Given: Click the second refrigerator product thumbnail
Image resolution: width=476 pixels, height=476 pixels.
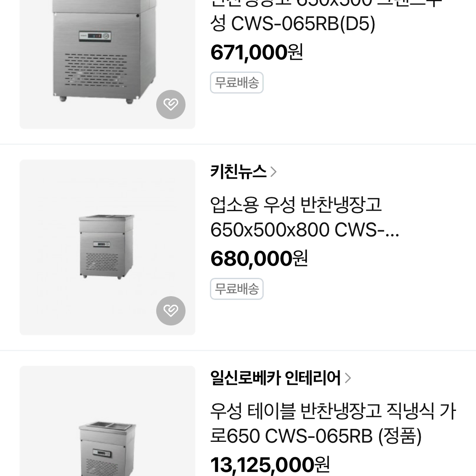Looking at the screenshot, I should coord(107,247).
